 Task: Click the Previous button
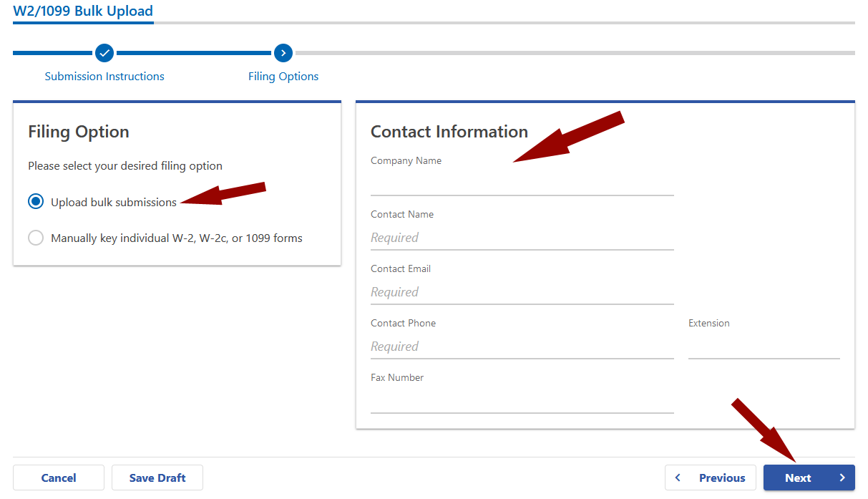711,478
